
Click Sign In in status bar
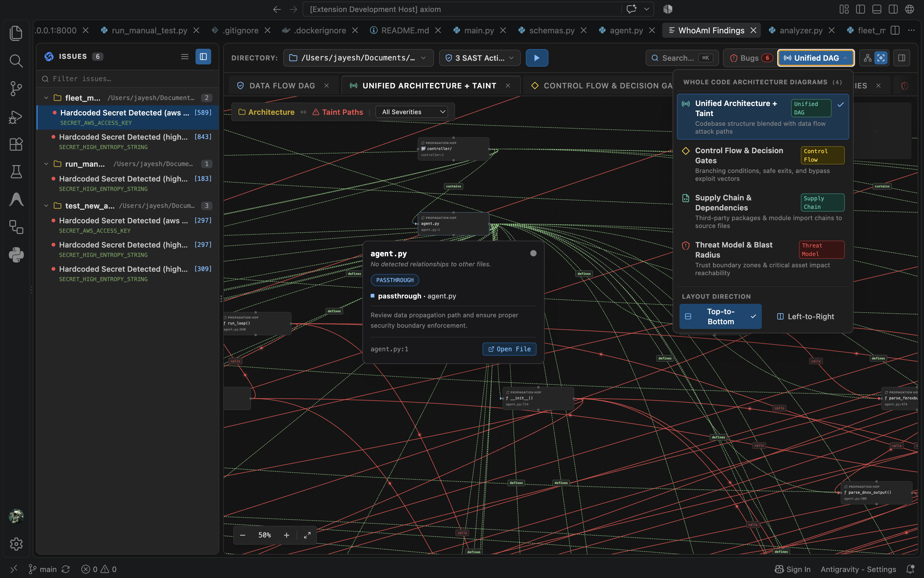pos(793,569)
